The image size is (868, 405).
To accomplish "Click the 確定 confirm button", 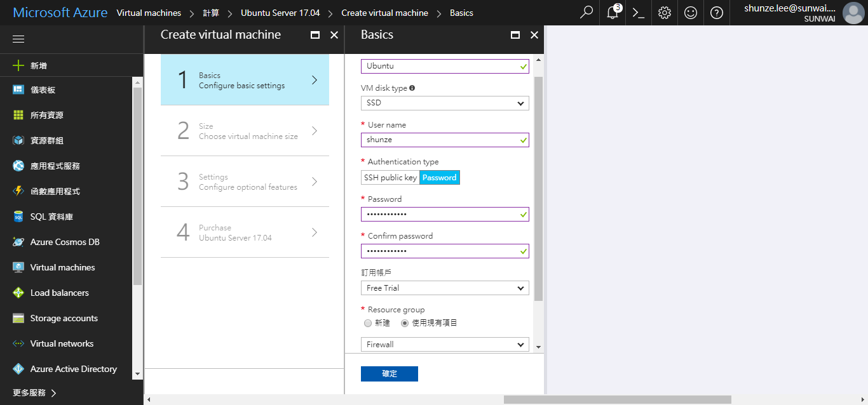I will 390,374.
